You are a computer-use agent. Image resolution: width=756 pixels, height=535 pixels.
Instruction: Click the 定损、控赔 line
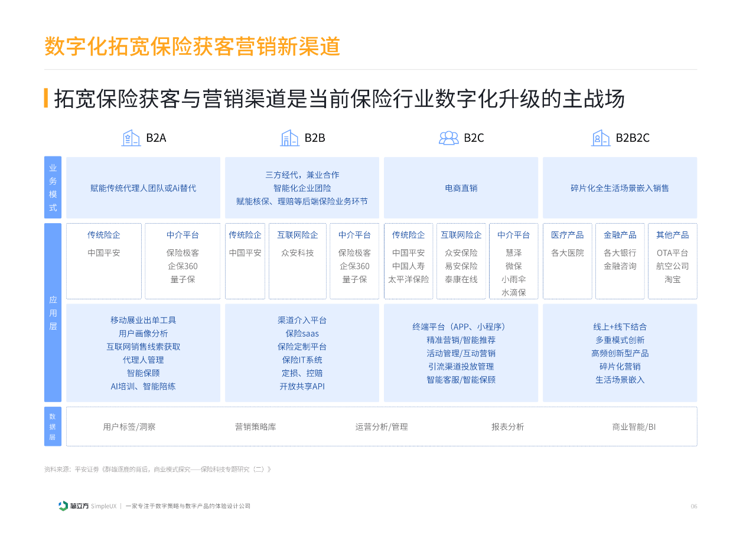[302, 373]
